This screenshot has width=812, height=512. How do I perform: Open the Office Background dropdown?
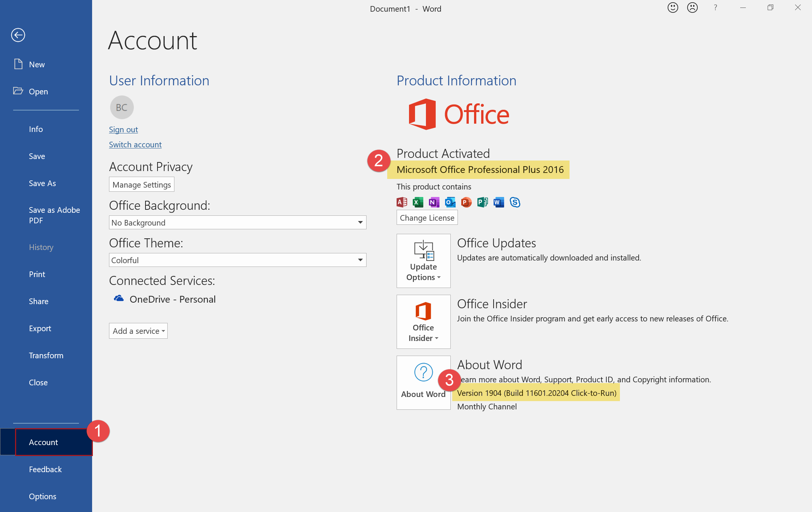[238, 223]
